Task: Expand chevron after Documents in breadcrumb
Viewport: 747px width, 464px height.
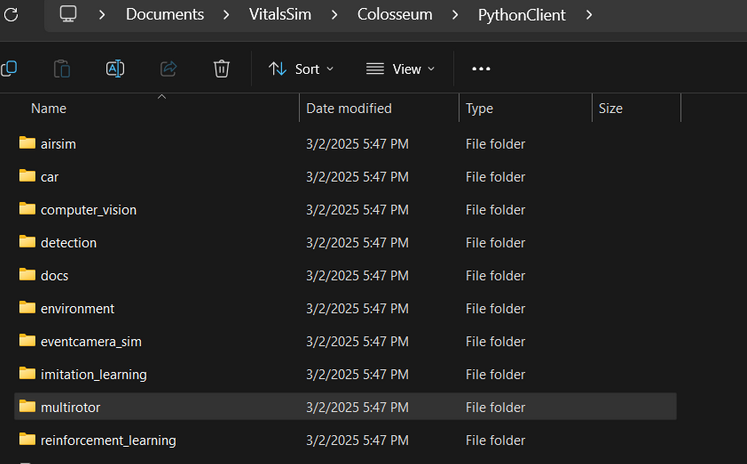Action: [x=226, y=15]
